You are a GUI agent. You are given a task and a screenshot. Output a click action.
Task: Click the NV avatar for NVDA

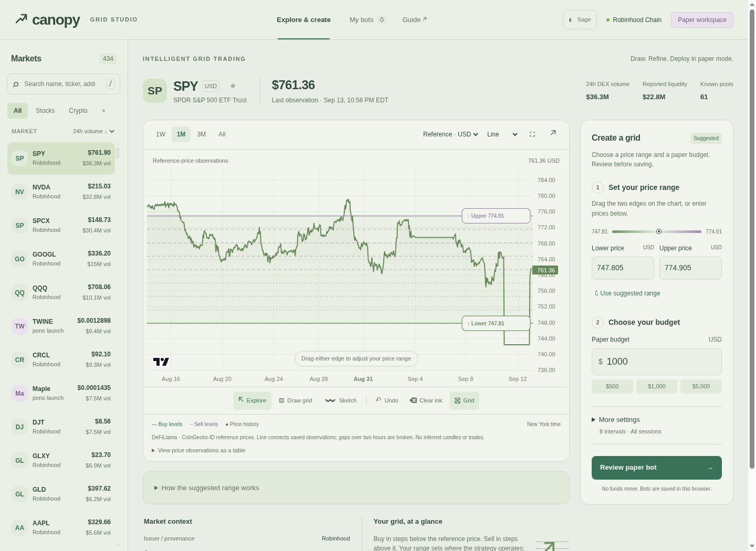[x=19, y=192]
